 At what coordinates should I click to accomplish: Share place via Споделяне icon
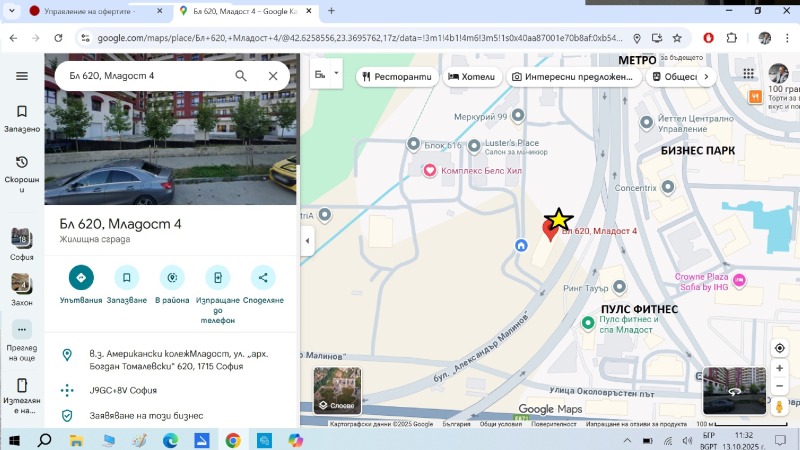click(263, 277)
